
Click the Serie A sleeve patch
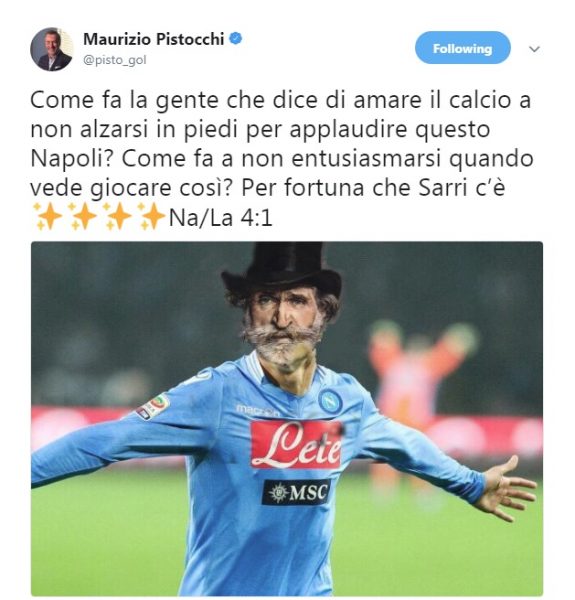click(153, 406)
